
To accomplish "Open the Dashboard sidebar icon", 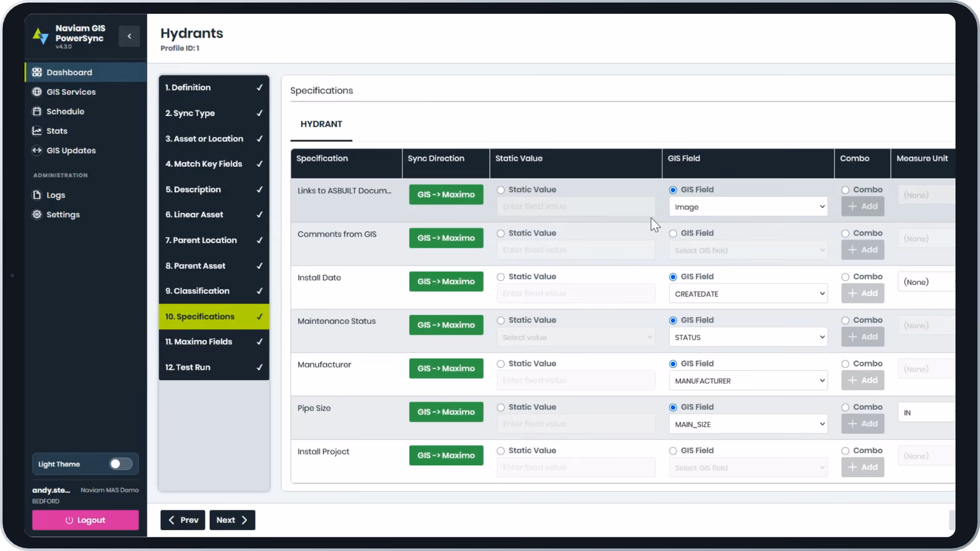I will point(37,72).
